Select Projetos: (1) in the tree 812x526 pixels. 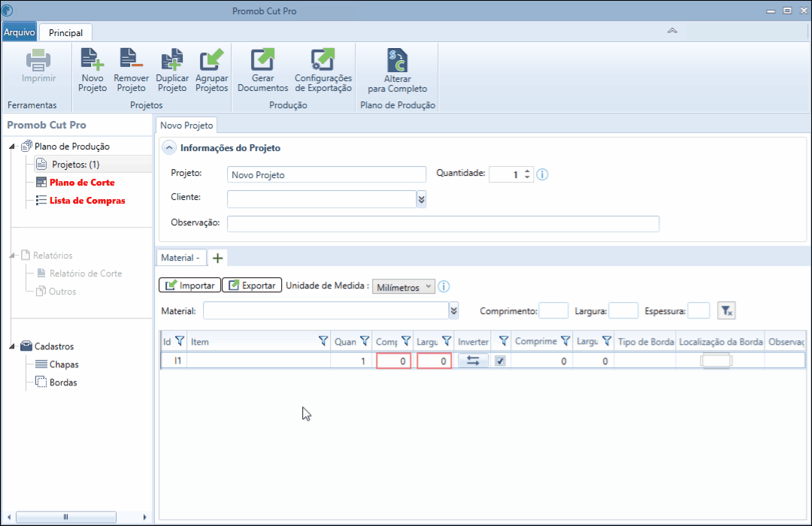pos(76,165)
